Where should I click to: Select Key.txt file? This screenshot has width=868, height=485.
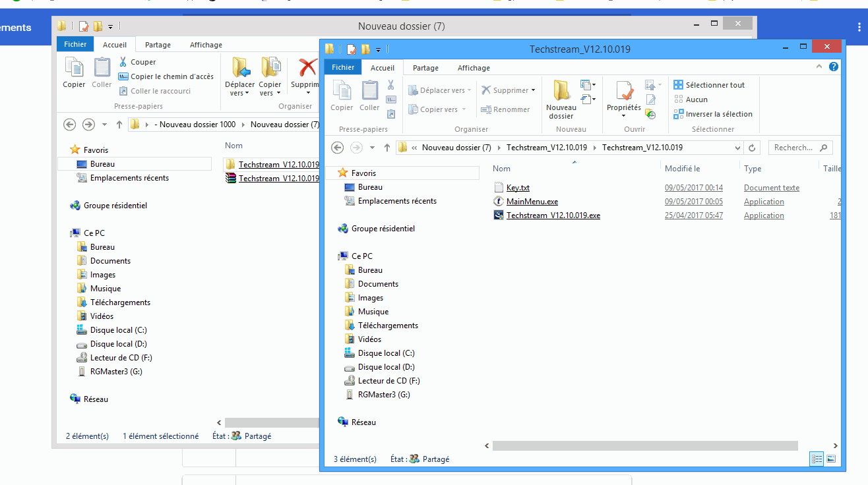coord(511,188)
